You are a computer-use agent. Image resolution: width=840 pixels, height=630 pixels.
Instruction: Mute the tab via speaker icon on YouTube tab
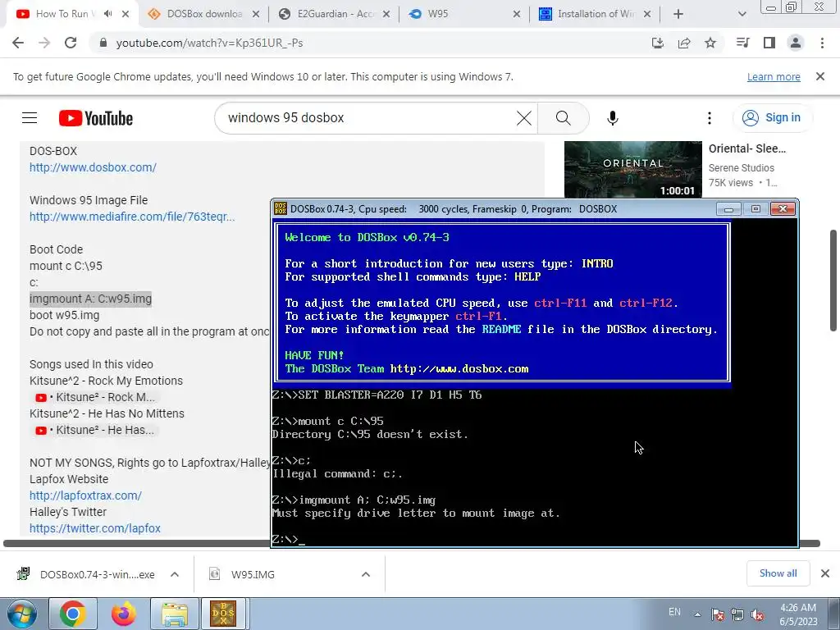(x=107, y=14)
